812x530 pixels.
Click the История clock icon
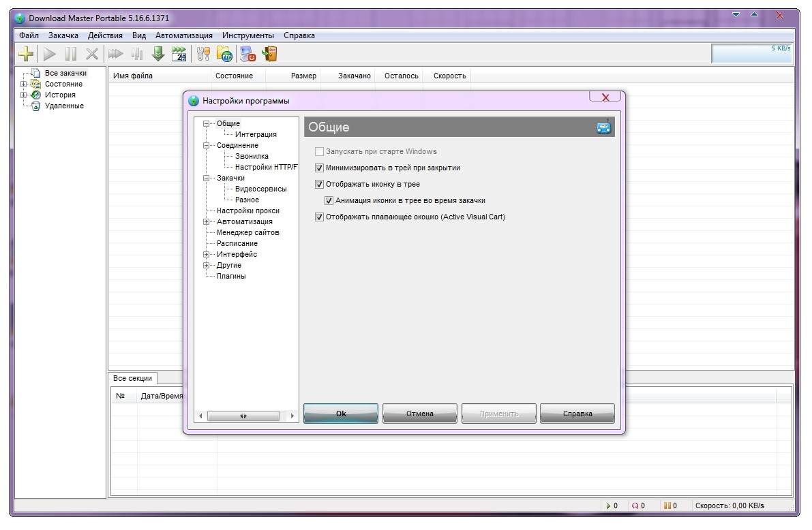click(x=35, y=95)
